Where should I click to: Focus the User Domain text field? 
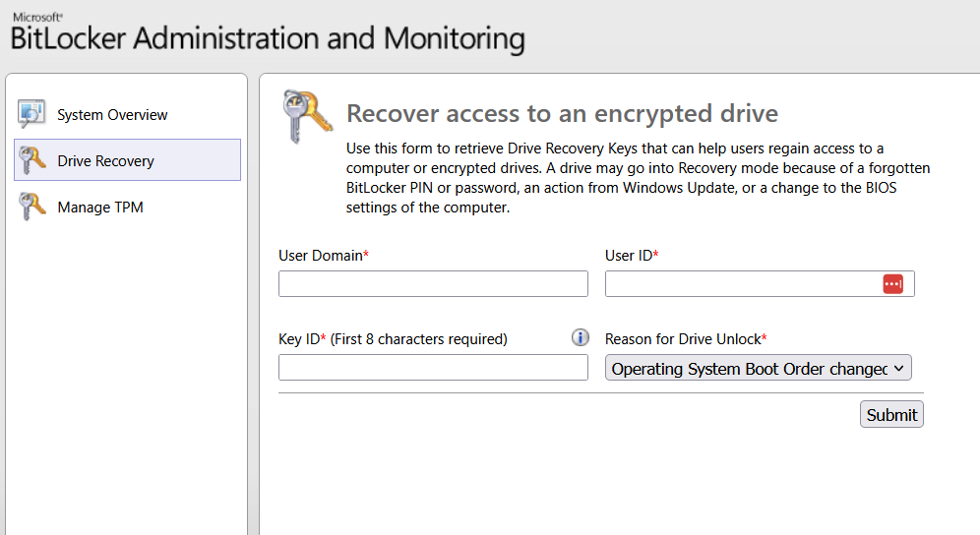pos(433,284)
